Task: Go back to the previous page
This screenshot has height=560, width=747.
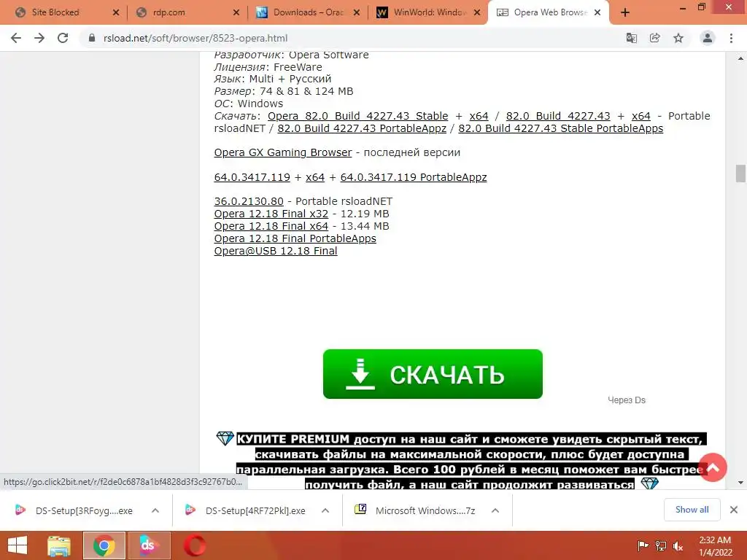Action: (16, 38)
